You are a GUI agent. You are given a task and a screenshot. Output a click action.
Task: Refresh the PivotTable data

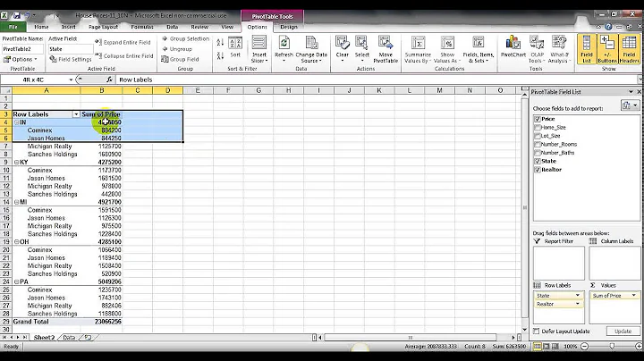click(284, 49)
